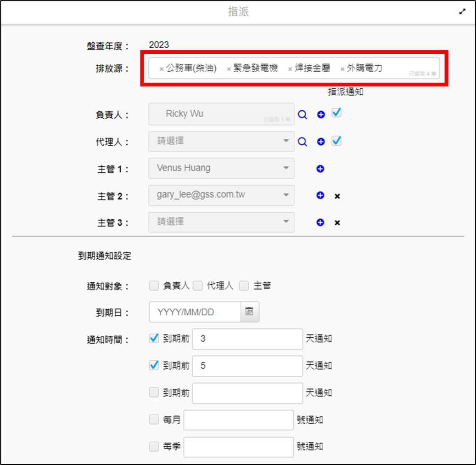
Task: Uncheck 指派通知 checkbox for 負責人 row
Action: click(336, 113)
